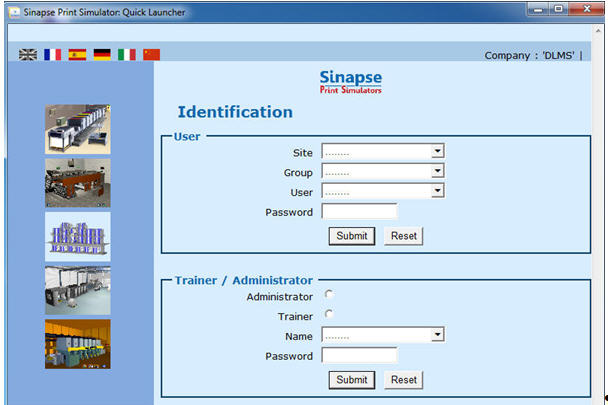The image size is (608, 405).
Task: Open the User dropdown in User section
Action: coord(383,191)
